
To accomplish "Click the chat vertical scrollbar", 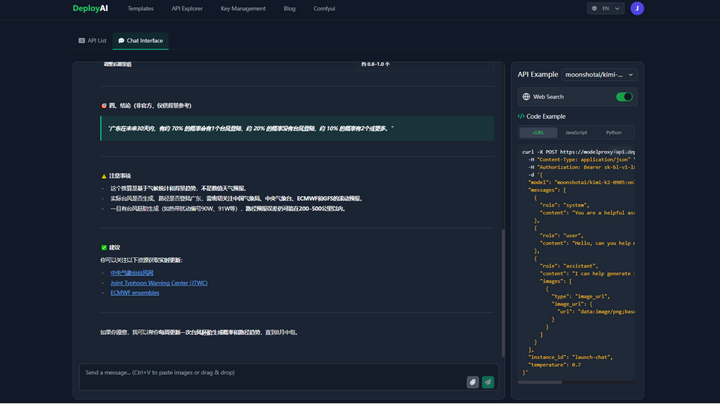I will (x=503, y=292).
